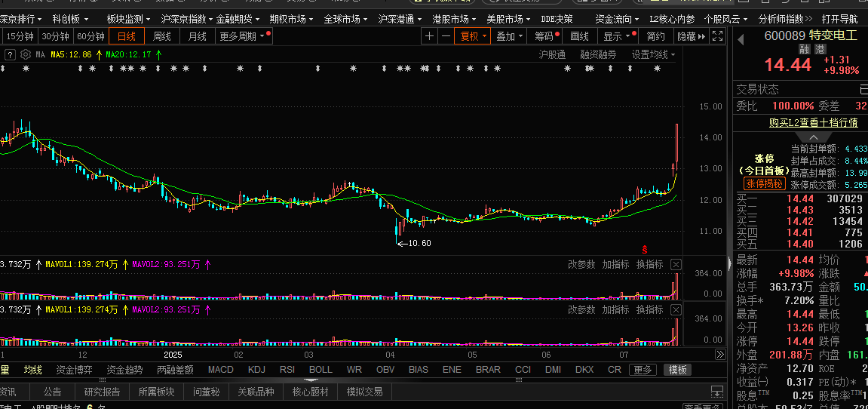
Task: Zoom out the chart with the minus button
Action: [446, 36]
